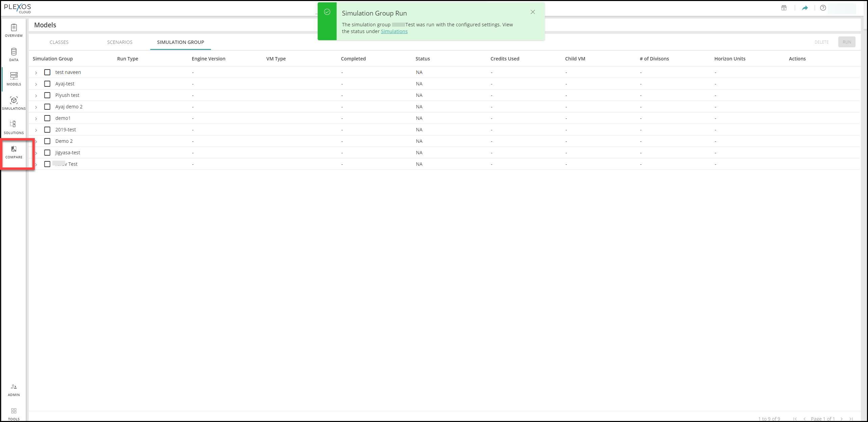Click the Actions column header
Screen dimensions: 868x422
click(797, 59)
